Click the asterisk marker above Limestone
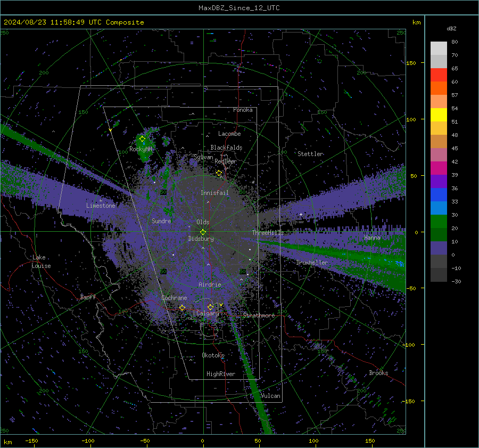479x448 pixels. [x=101, y=201]
